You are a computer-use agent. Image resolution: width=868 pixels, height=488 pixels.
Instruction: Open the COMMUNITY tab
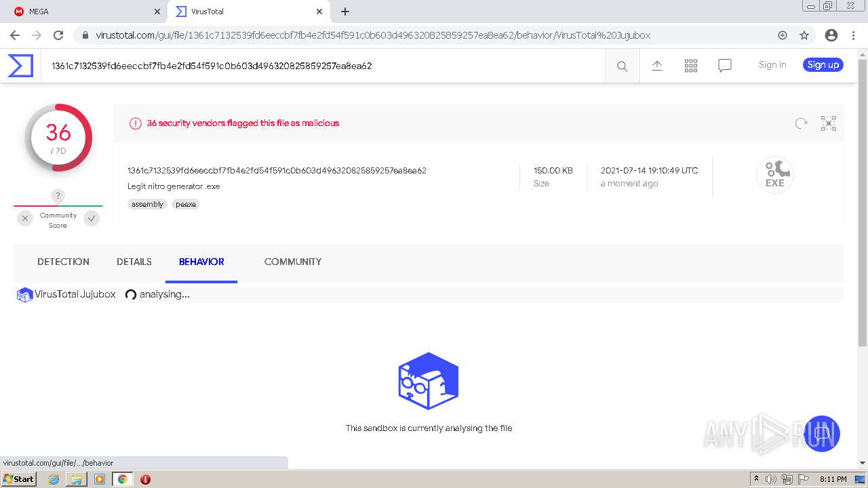tap(293, 262)
